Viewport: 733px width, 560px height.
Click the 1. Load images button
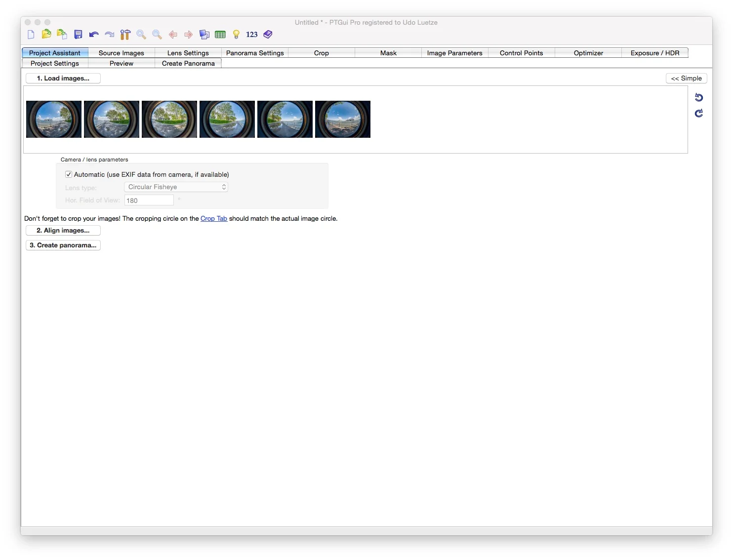[x=63, y=79]
